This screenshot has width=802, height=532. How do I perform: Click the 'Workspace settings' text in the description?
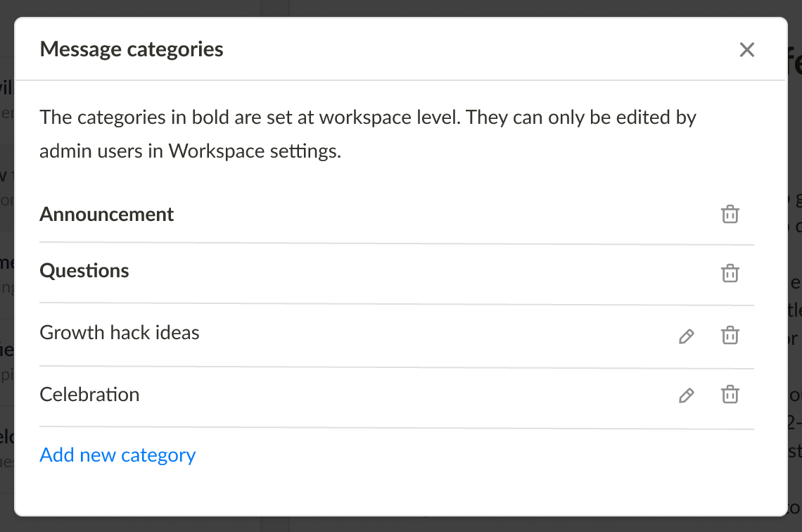pyautogui.click(x=255, y=151)
